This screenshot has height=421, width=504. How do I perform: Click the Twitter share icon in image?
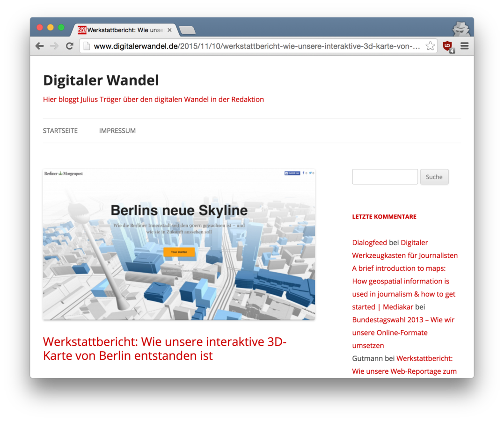(312, 173)
